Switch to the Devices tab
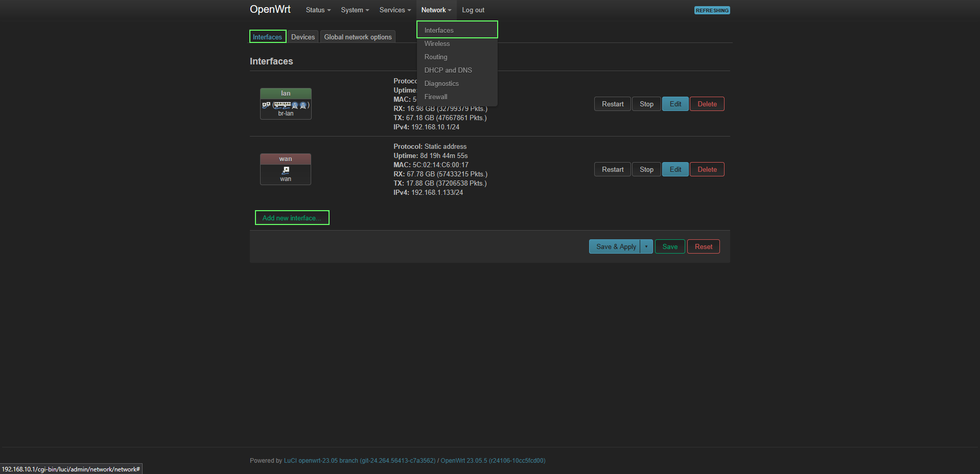Viewport: 980px width, 474px height. pyautogui.click(x=303, y=37)
